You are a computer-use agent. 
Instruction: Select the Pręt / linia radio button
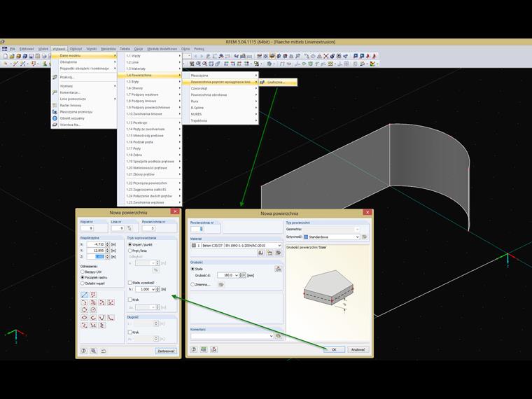click(x=129, y=251)
